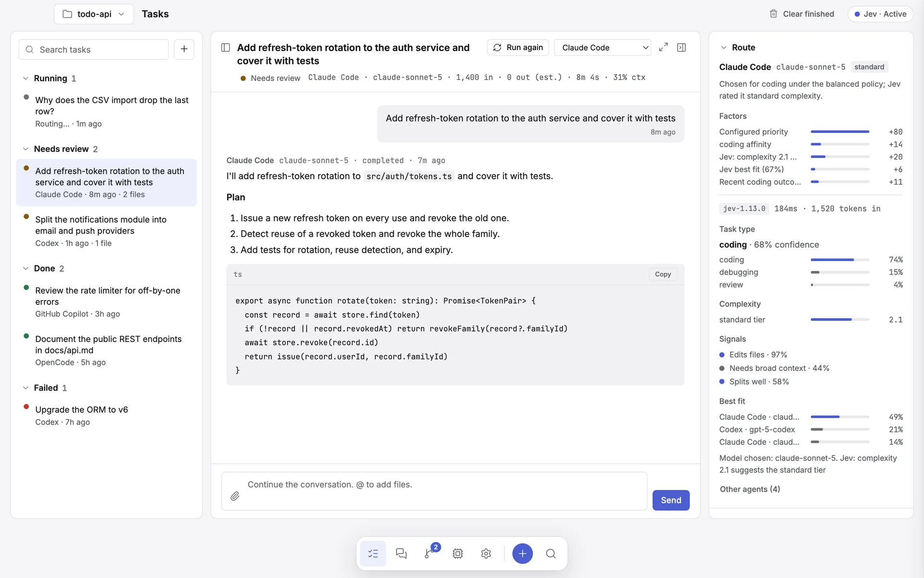Open the Document the public REST endpoints task
This screenshot has height=578, width=924.
click(106, 351)
